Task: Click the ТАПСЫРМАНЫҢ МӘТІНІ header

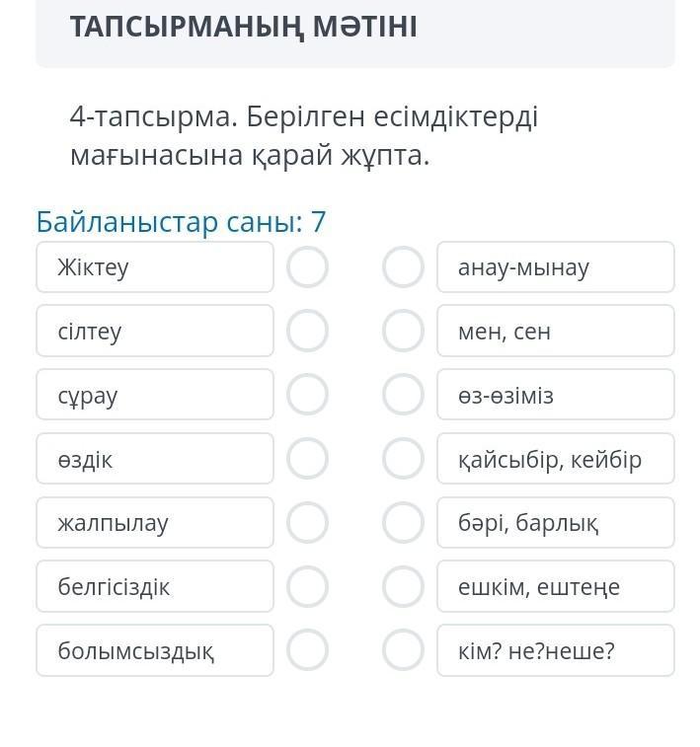Action: [243, 28]
